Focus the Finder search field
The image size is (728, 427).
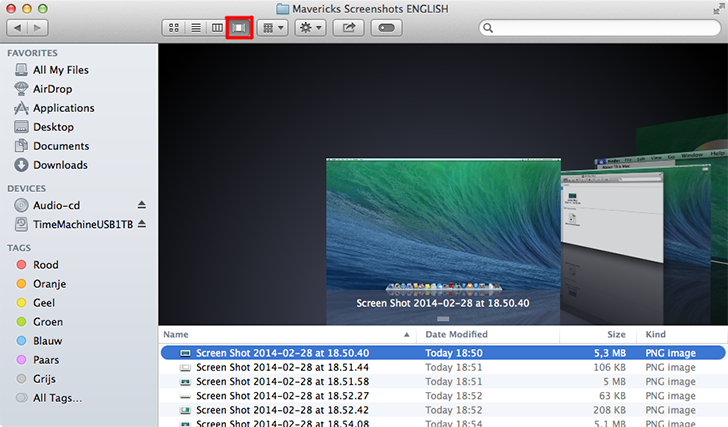(x=599, y=28)
